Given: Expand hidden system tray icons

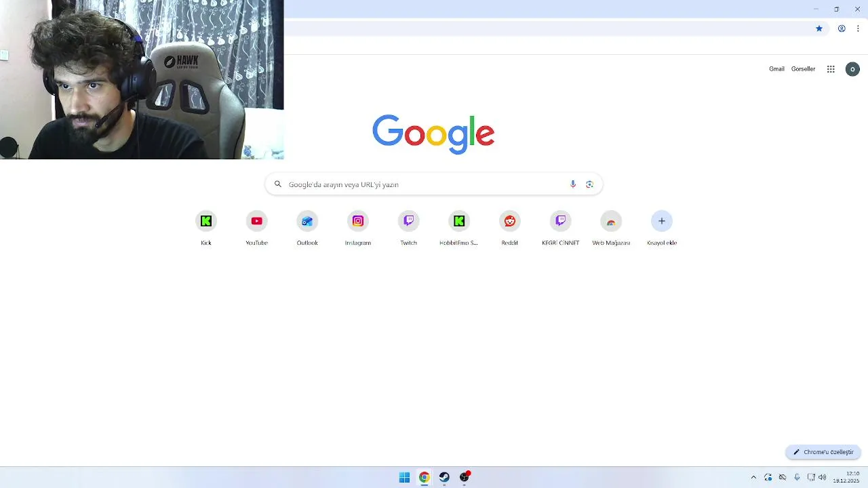Looking at the screenshot, I should (x=753, y=477).
